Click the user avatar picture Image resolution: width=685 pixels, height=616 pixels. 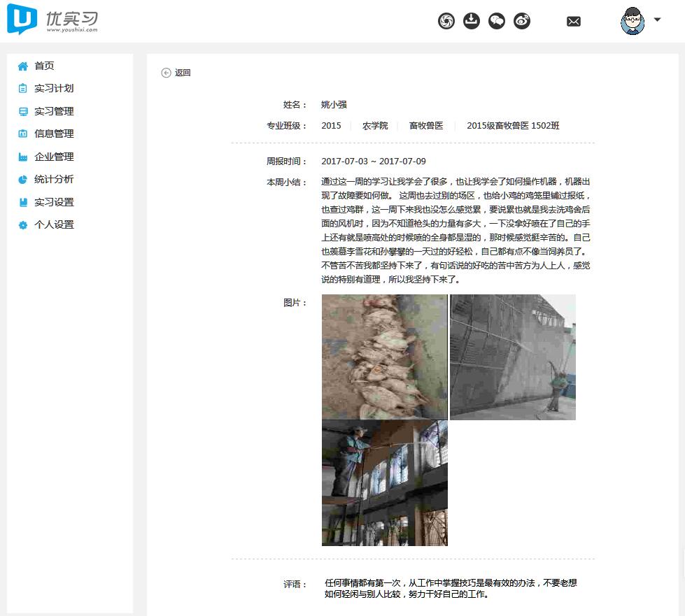(x=632, y=21)
